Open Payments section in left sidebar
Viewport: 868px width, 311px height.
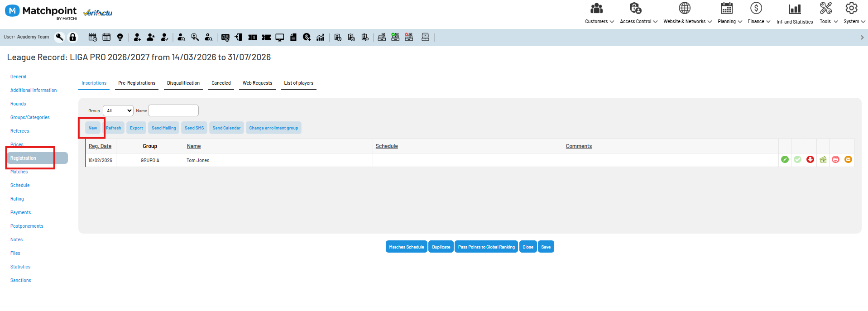[x=20, y=212]
